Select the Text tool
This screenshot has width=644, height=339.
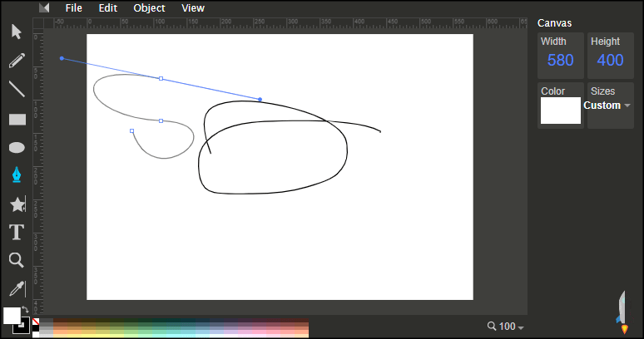pos(17,232)
